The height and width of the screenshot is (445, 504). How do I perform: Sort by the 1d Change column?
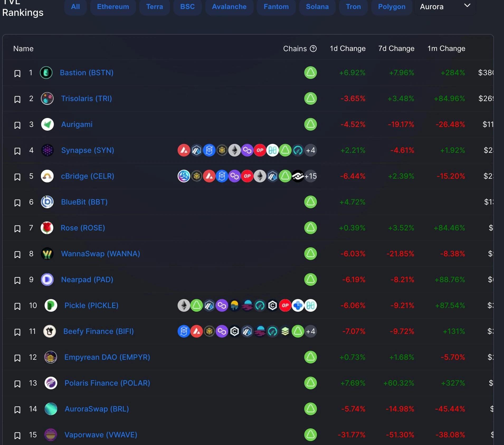pyautogui.click(x=348, y=49)
